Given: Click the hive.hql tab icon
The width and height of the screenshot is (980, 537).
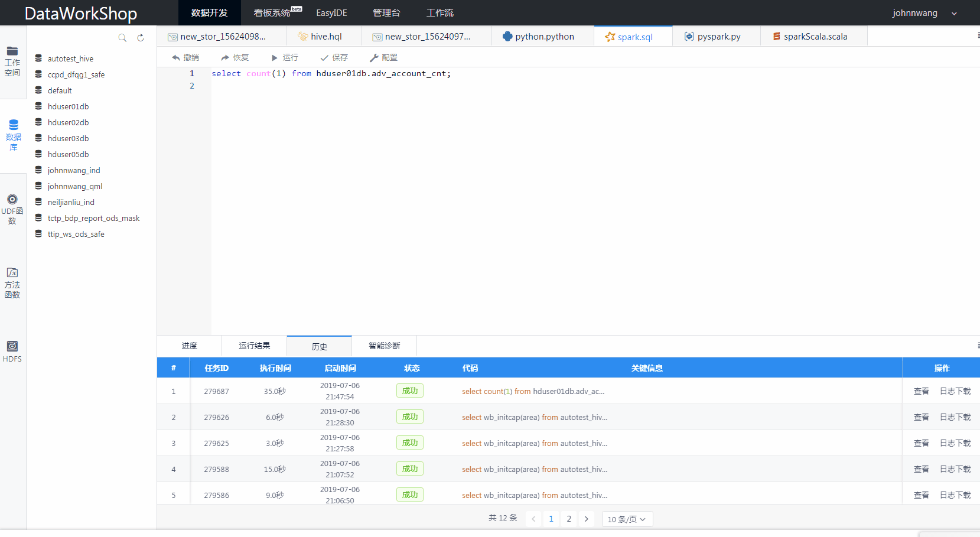Looking at the screenshot, I should point(303,37).
